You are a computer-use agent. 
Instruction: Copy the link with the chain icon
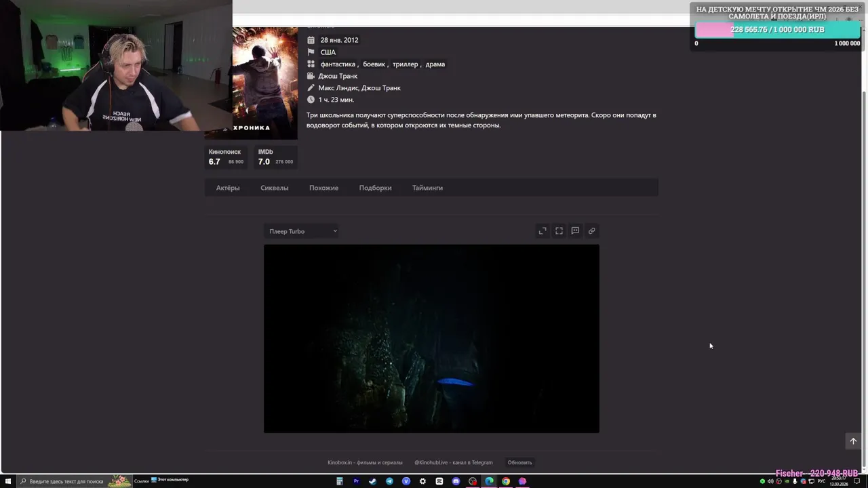point(591,231)
